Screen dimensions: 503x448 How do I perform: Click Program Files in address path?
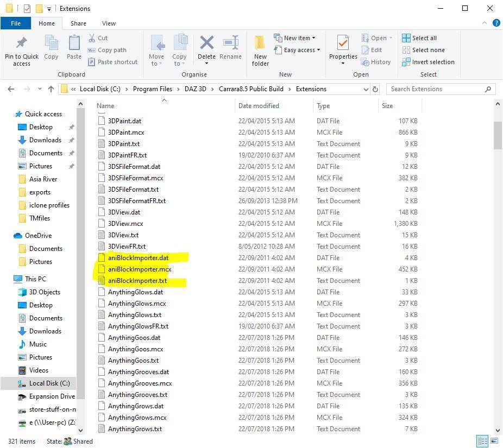pos(153,89)
